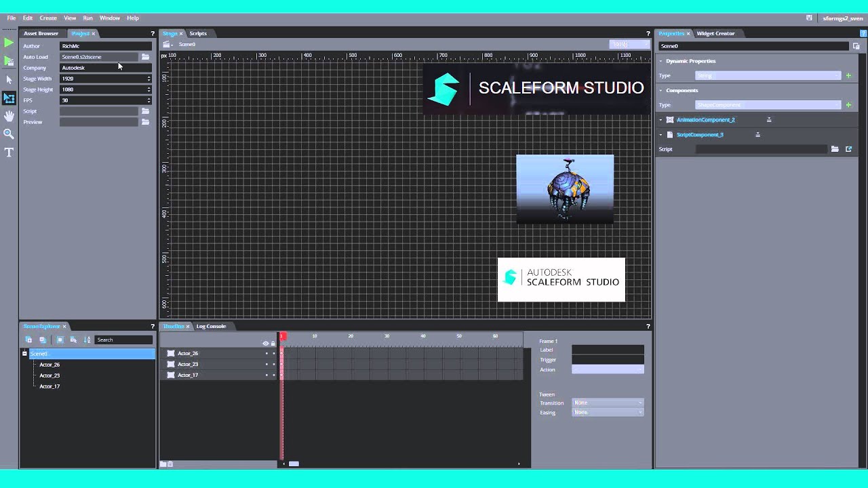The image size is (868, 488).
Task: Open the Components Type ShapeComponent dropdown
Action: pyautogui.click(x=768, y=105)
